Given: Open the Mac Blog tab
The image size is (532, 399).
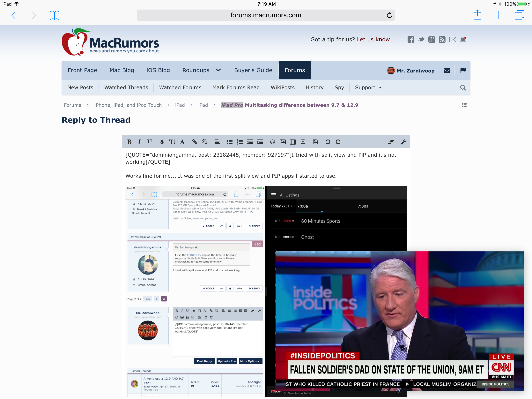Looking at the screenshot, I should [x=122, y=70].
